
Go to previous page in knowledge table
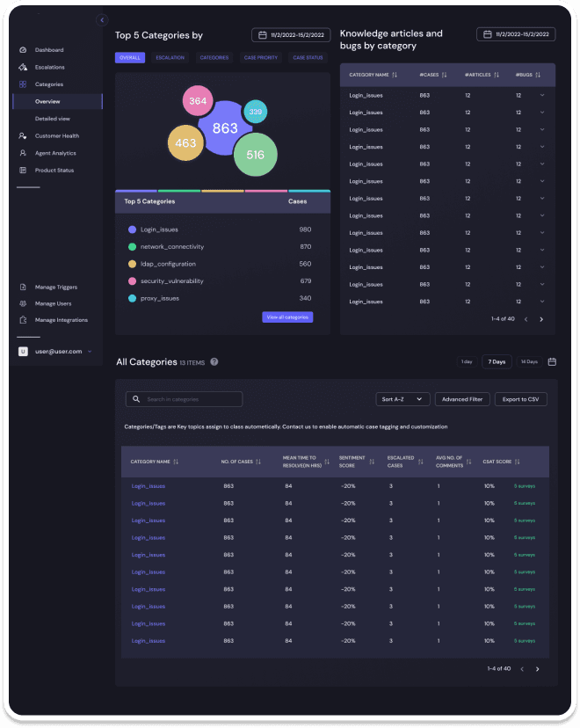tap(526, 319)
